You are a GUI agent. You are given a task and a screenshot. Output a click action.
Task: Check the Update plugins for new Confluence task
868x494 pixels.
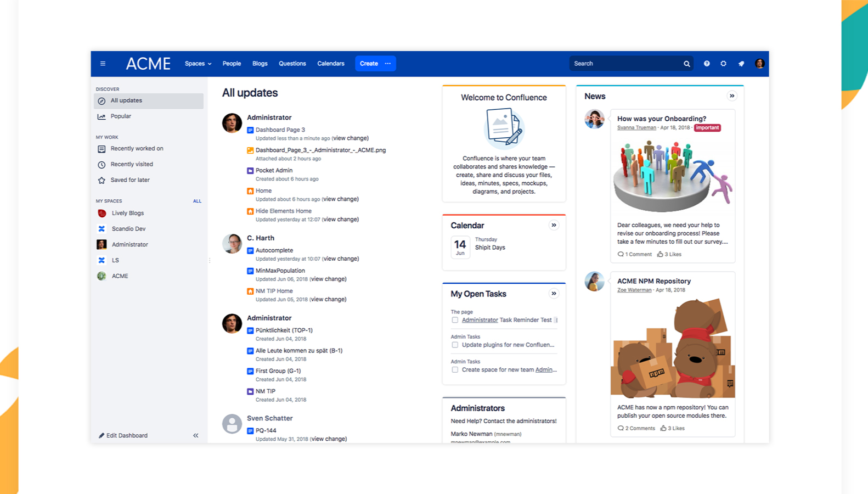pyautogui.click(x=455, y=345)
